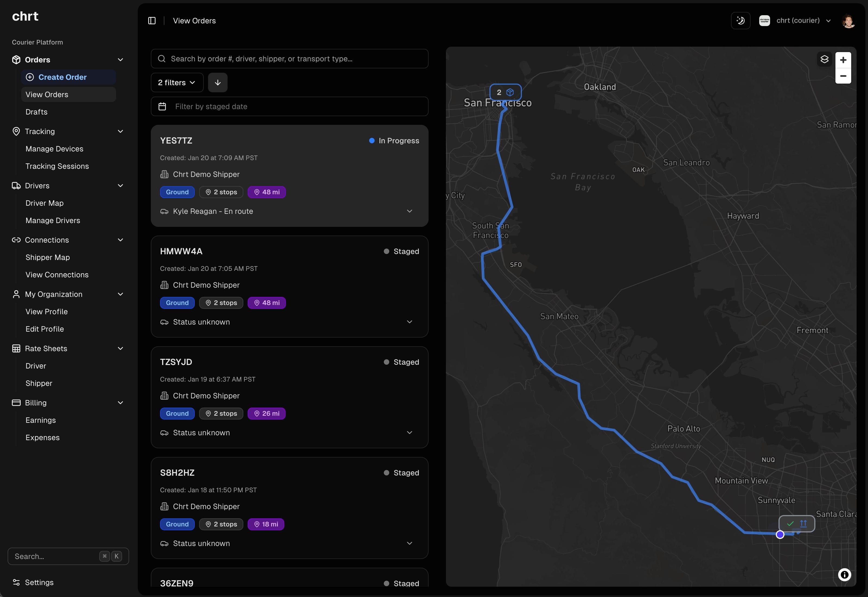
Task: Click the Filter by staged date field
Action: click(x=289, y=107)
